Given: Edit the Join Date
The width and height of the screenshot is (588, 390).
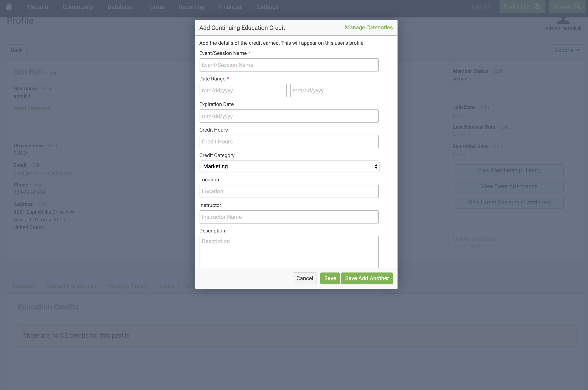Looking at the screenshot, I should coord(485,107).
